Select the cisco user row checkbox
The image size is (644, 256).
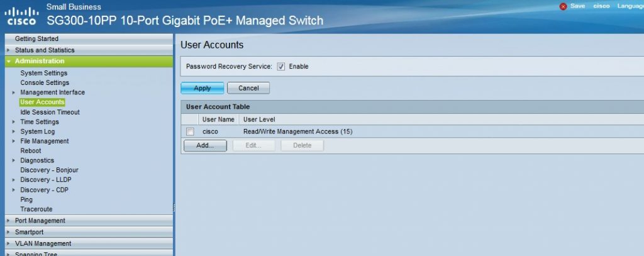tap(190, 132)
